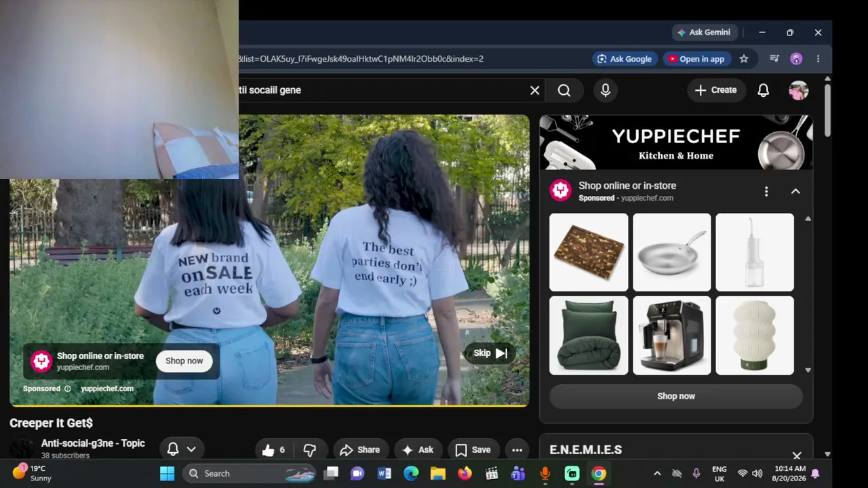Viewport: 868px width, 488px height.
Task: Start voice search with the microphone icon
Action: point(606,90)
